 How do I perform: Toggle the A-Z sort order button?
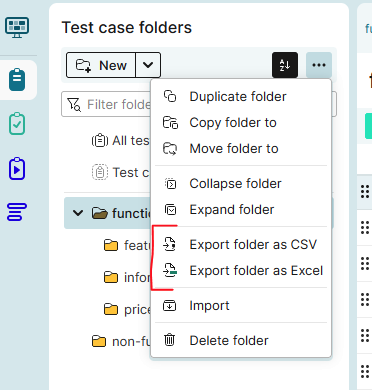285,65
